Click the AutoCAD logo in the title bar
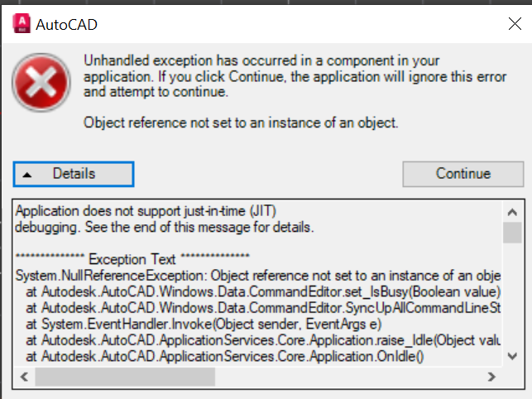 pyautogui.click(x=22, y=24)
